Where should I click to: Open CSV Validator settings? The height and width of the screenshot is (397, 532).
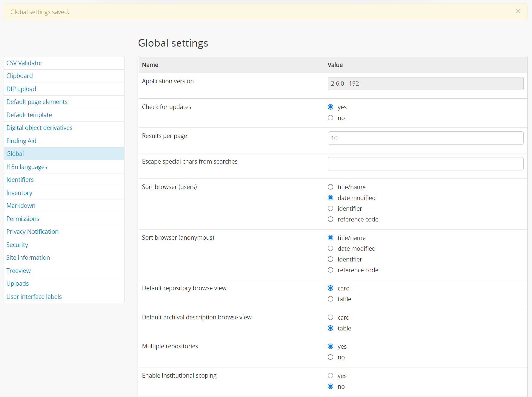coord(24,63)
